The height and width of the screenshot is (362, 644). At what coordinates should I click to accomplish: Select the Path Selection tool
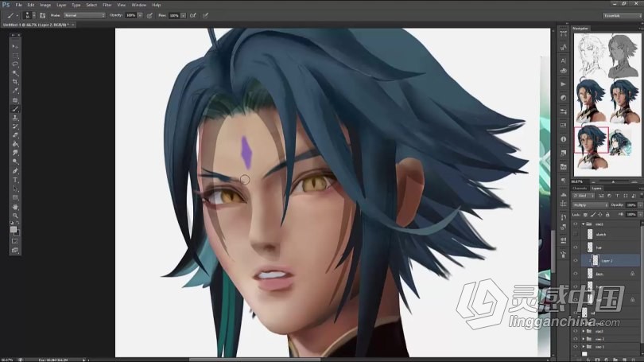tap(15, 189)
